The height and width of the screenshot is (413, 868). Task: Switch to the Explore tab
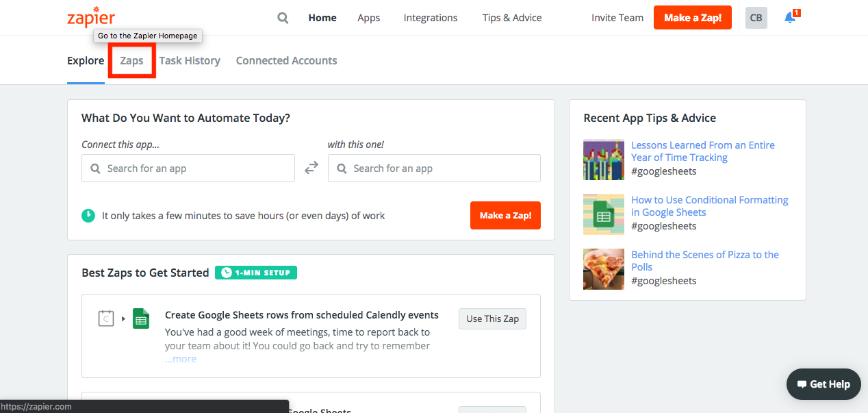point(86,60)
